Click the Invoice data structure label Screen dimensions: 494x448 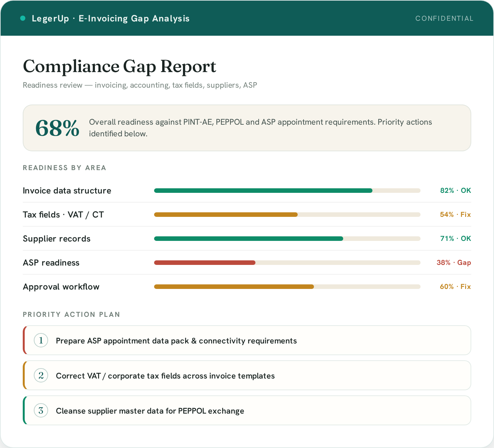tap(67, 191)
